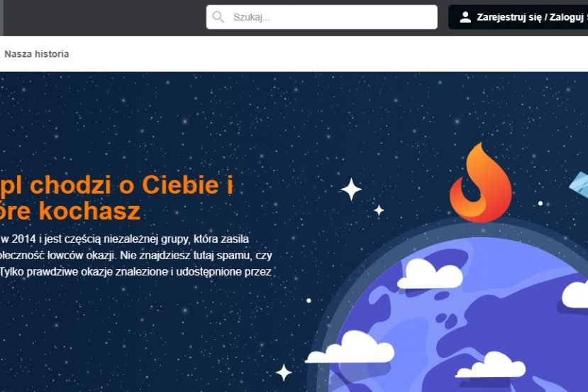Click the cloud below the flame
588x392 pixels.
click(430, 274)
